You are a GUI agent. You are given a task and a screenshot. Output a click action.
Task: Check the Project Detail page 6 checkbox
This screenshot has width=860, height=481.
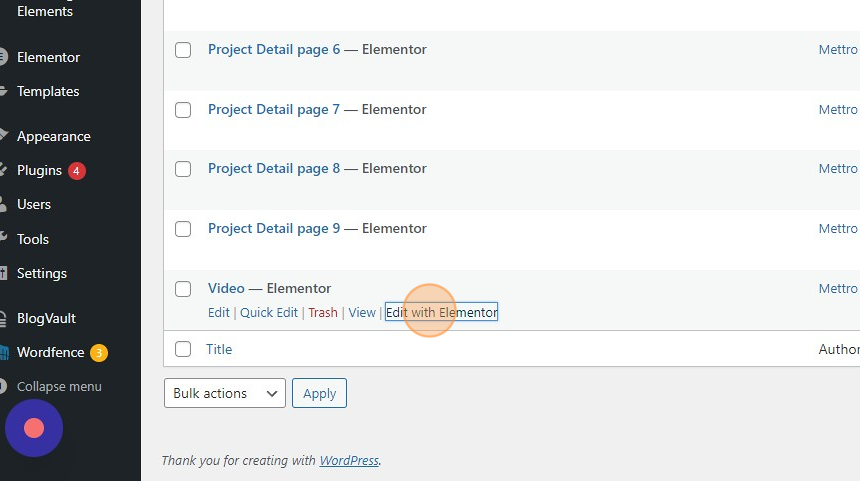click(183, 50)
